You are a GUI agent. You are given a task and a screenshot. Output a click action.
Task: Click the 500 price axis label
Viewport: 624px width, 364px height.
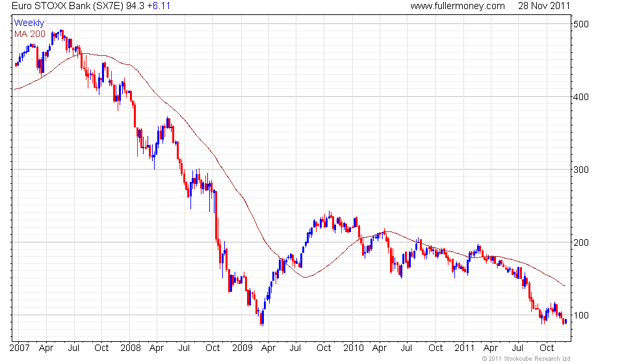tap(580, 24)
